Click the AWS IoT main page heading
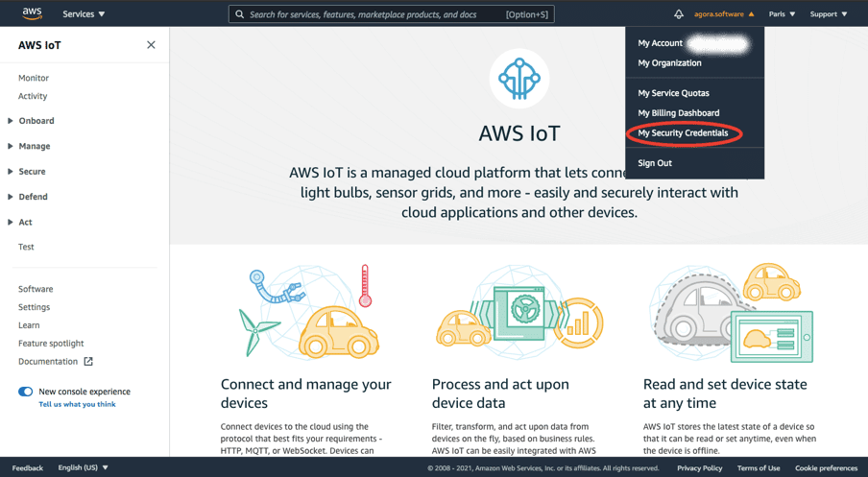The image size is (868, 477). pyautogui.click(x=519, y=133)
